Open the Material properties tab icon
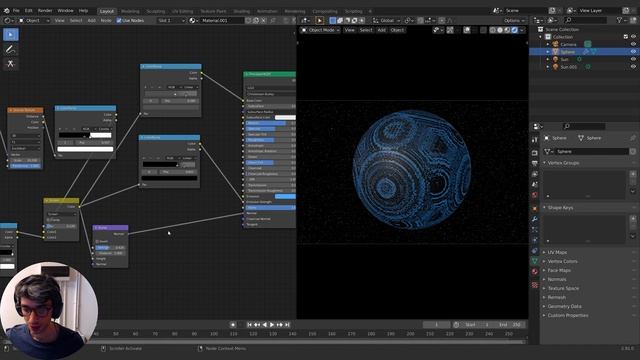 tap(535, 272)
